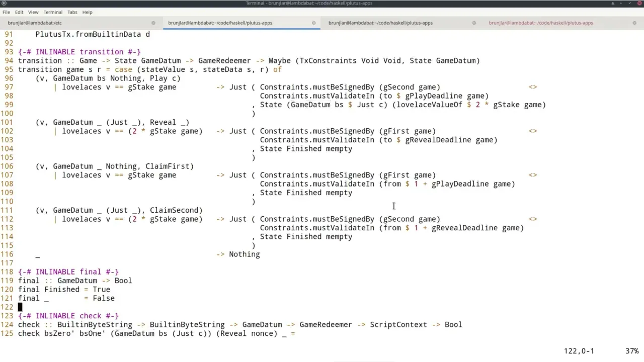This screenshot has height=362, width=644.
Task: Close the active plutus-apps tab
Action: [314, 23]
